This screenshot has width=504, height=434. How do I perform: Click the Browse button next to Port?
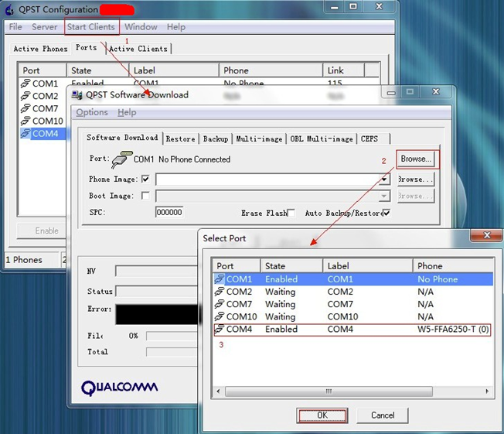(416, 159)
